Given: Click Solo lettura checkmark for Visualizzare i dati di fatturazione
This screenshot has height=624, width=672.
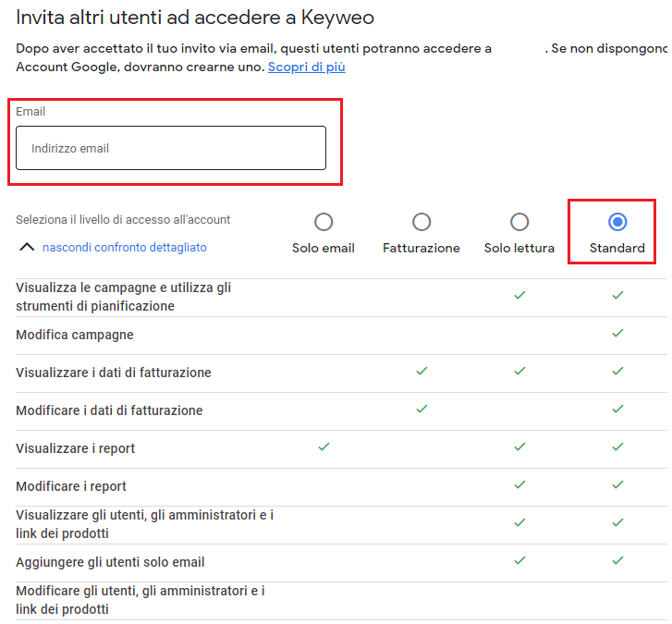Looking at the screenshot, I should 519,371.
